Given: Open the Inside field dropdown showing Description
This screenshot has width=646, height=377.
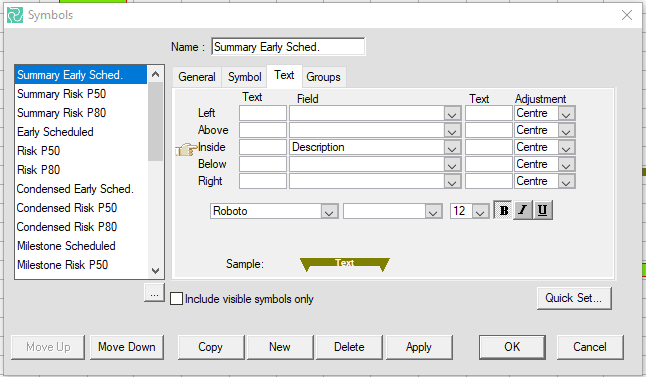Looking at the screenshot, I should click(452, 148).
